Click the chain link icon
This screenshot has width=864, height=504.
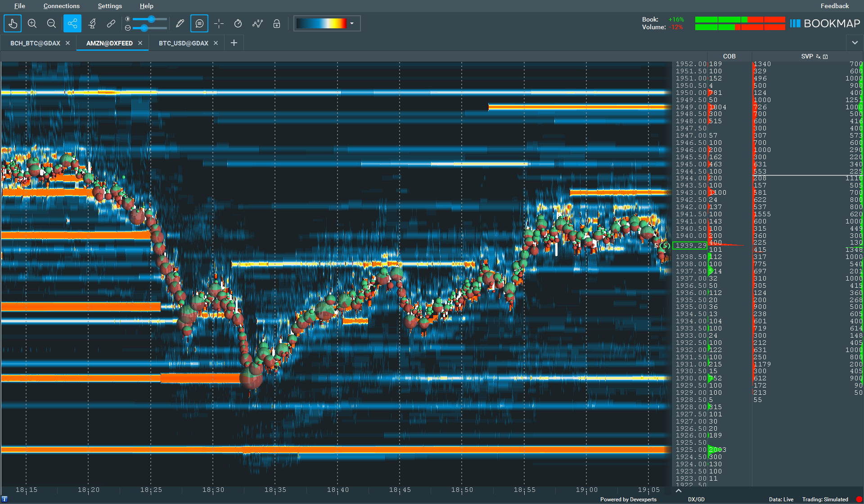(x=111, y=23)
